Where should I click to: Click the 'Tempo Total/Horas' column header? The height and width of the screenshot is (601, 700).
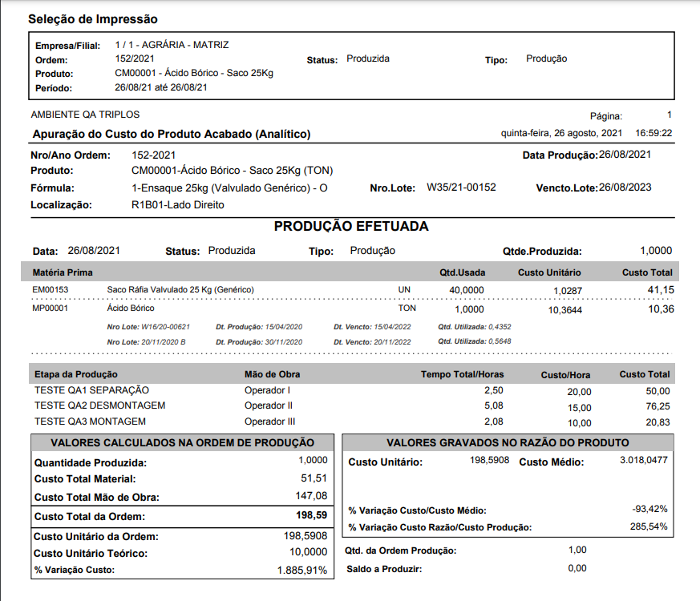[462, 374]
